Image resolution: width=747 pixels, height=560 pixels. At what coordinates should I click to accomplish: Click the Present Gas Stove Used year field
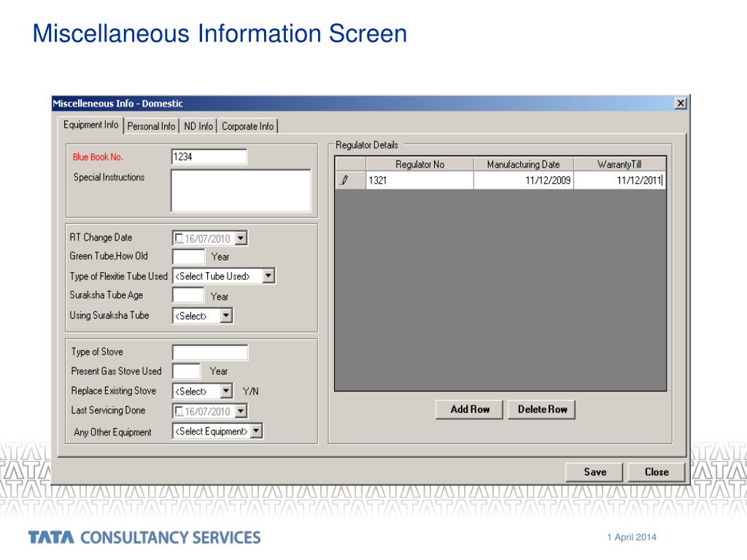pos(186,371)
